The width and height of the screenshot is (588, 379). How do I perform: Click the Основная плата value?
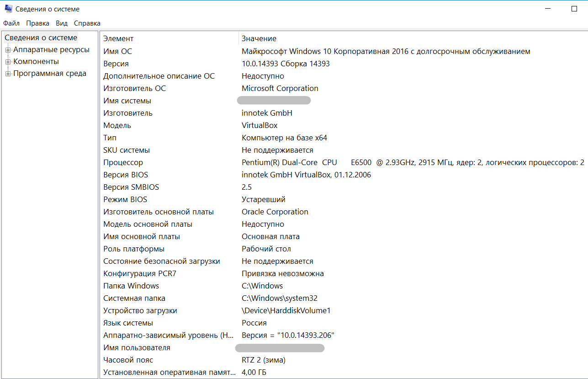click(x=270, y=236)
